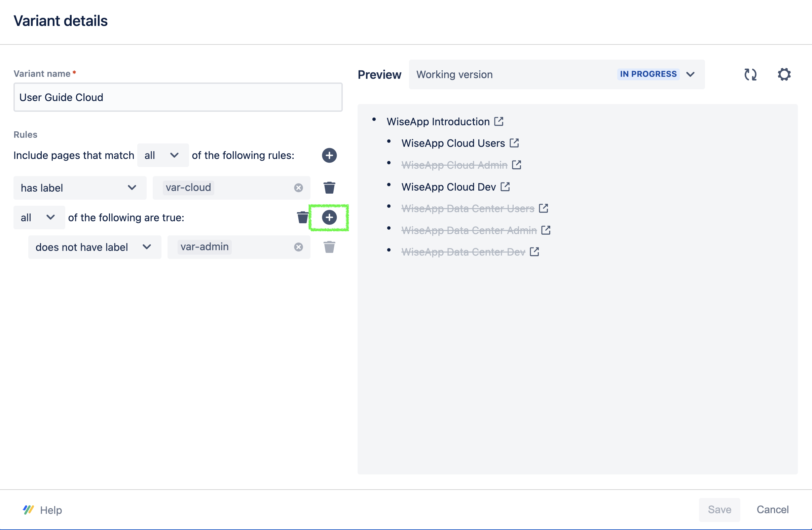Delete the var-admin rule with trash icon
This screenshot has width=812, height=530.
point(329,247)
